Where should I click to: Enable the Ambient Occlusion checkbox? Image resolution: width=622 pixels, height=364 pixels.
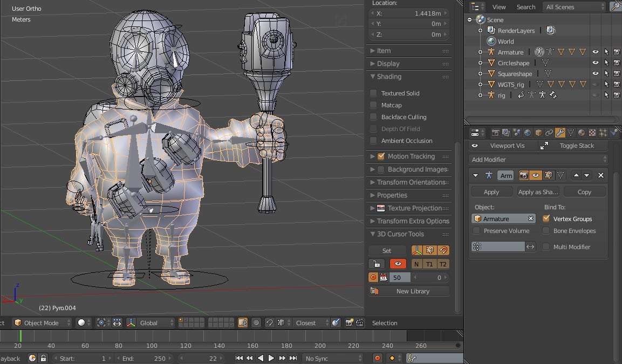373,141
